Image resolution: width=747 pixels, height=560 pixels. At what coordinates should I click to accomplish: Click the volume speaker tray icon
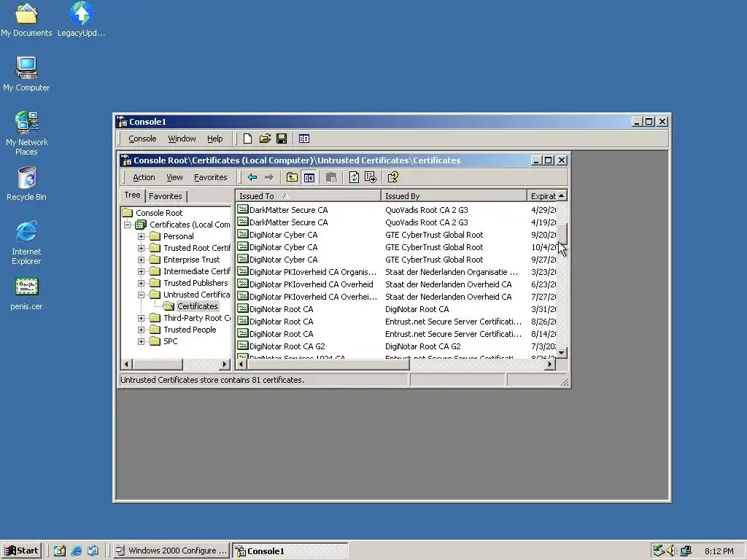click(x=672, y=551)
